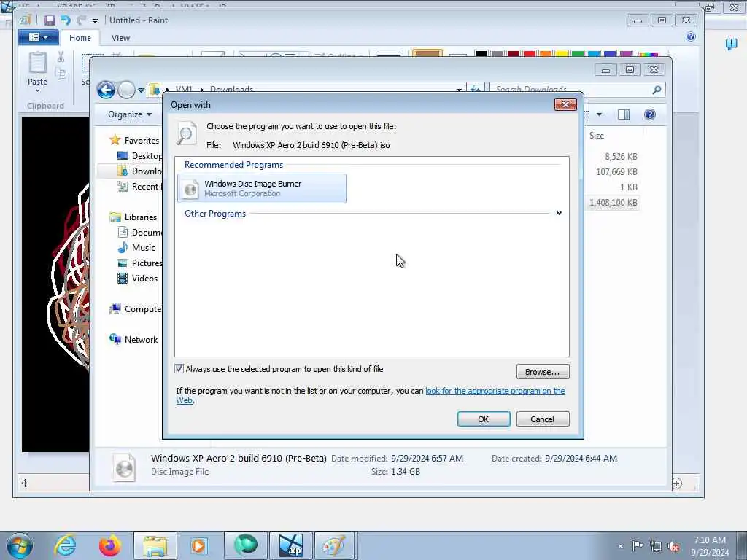
Task: Click Paint's blue Help question mark icon
Action: (x=690, y=36)
